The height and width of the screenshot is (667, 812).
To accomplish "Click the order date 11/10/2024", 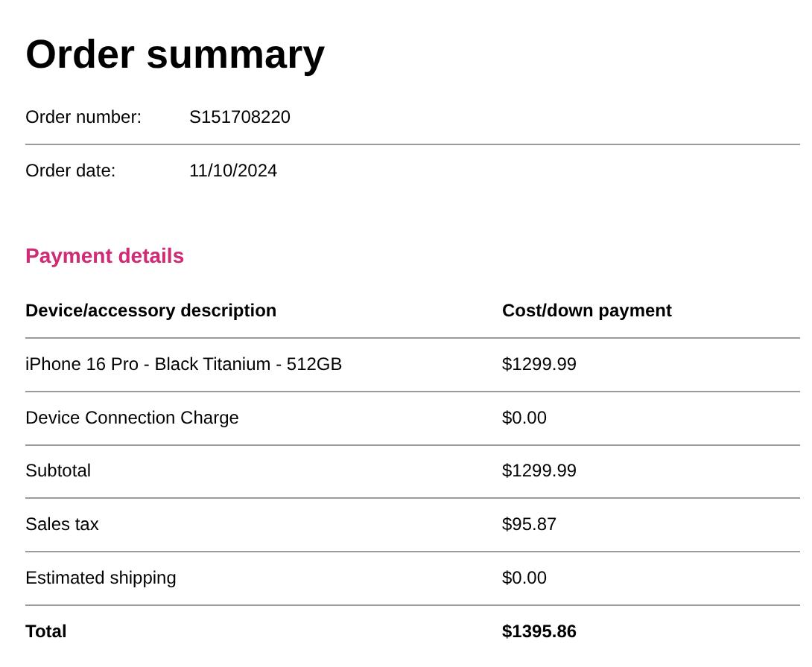I will coord(233,171).
